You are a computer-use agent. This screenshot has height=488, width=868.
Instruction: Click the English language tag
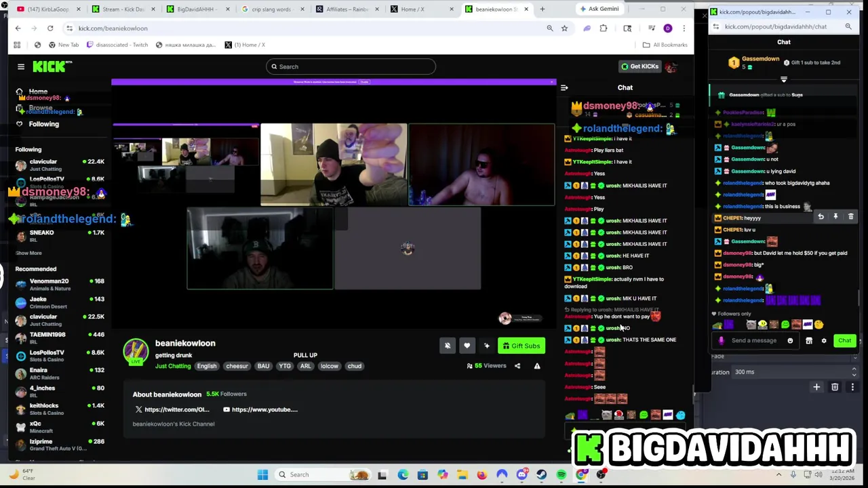click(207, 366)
